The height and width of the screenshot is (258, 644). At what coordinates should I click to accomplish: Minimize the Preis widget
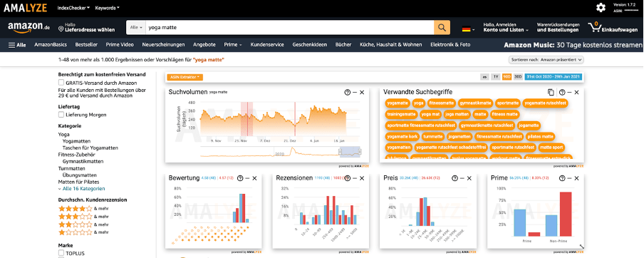point(462,178)
